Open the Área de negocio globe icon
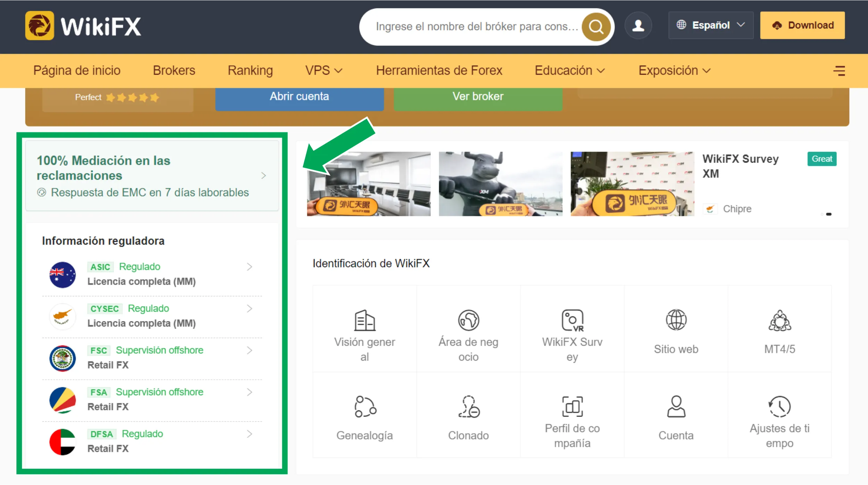 pos(468,320)
